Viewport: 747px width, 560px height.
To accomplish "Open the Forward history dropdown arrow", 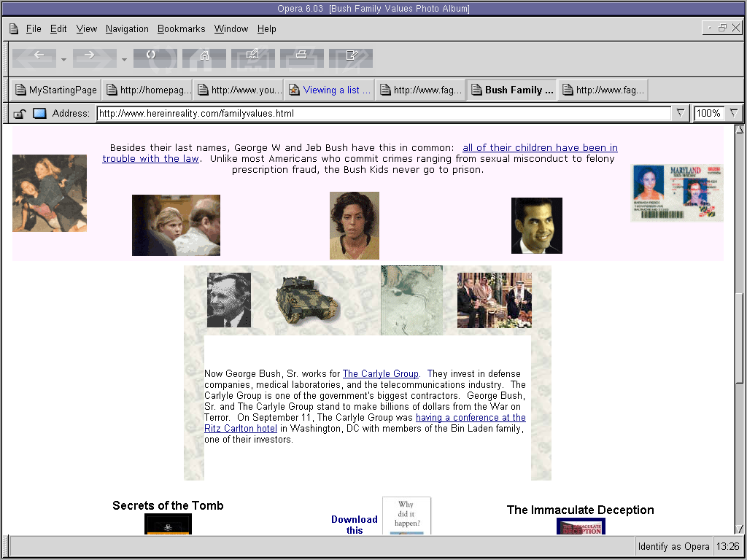I will pyautogui.click(x=124, y=60).
